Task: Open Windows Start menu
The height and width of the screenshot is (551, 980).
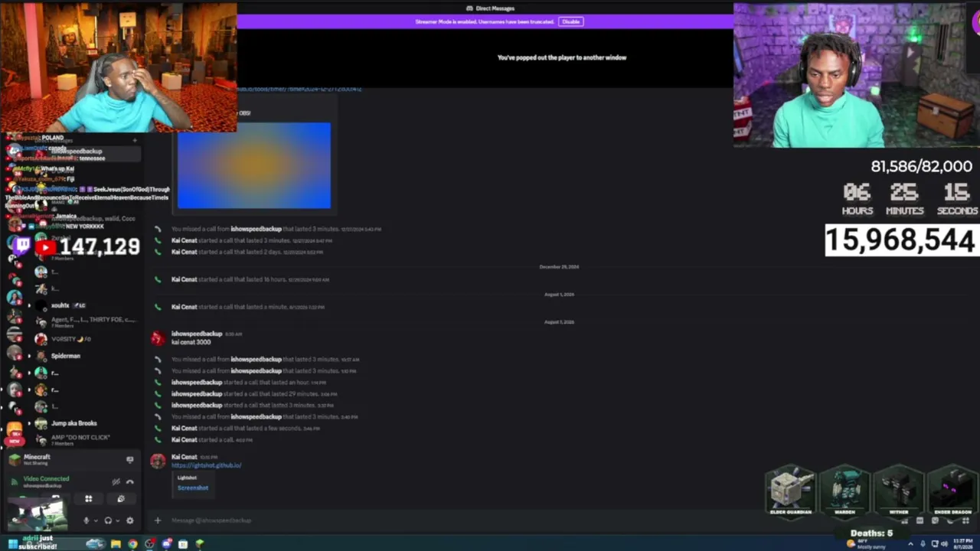Action: [13, 544]
